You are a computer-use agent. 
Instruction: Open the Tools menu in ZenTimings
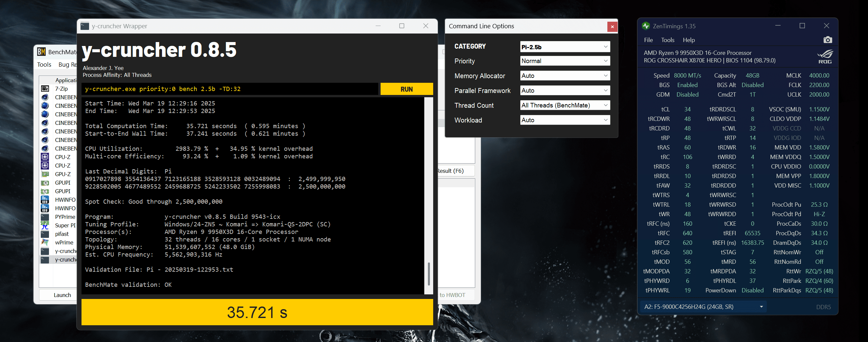668,40
